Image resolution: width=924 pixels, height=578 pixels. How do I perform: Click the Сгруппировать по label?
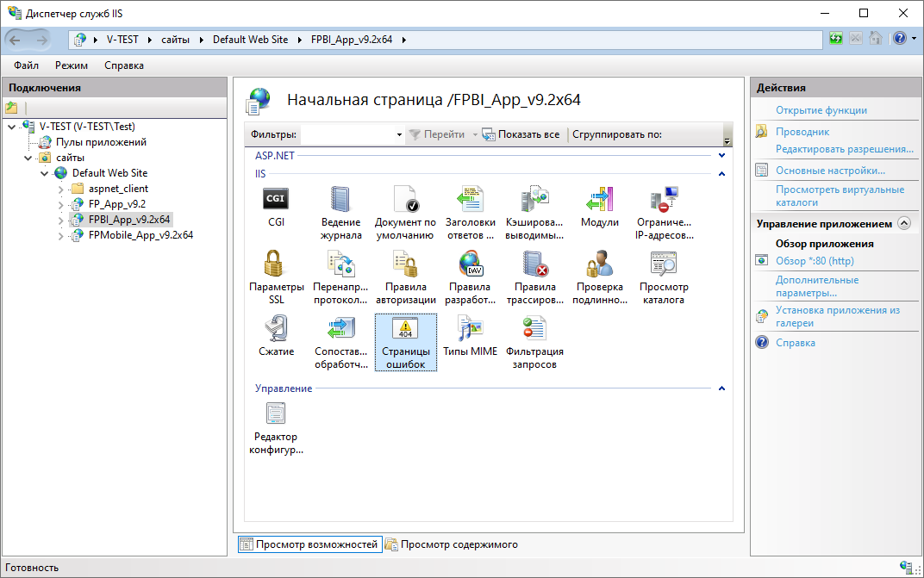617,135
